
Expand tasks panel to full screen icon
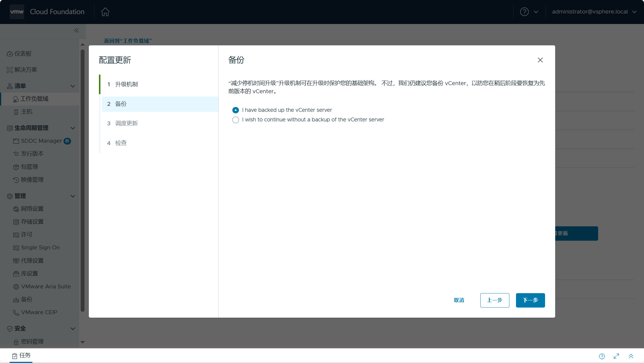(616, 356)
